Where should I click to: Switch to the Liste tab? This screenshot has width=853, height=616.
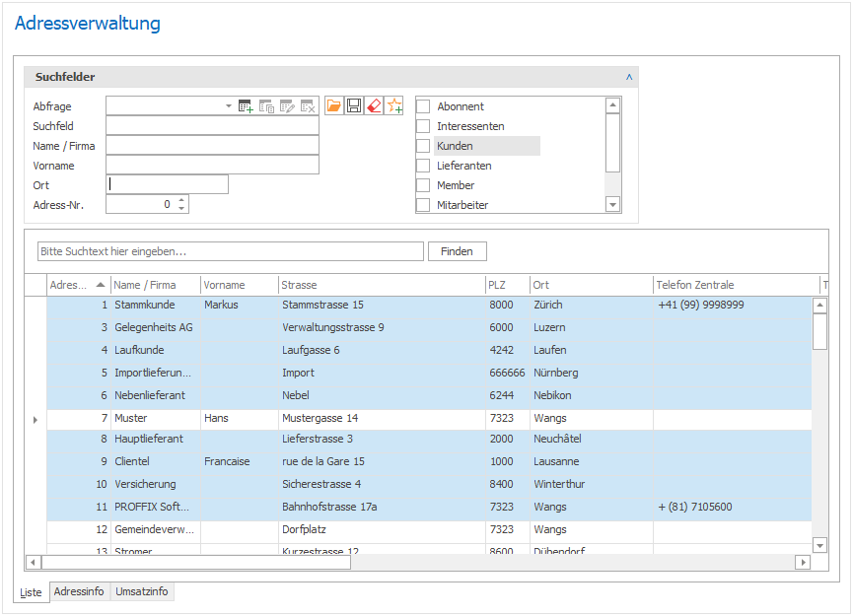pos(31,592)
